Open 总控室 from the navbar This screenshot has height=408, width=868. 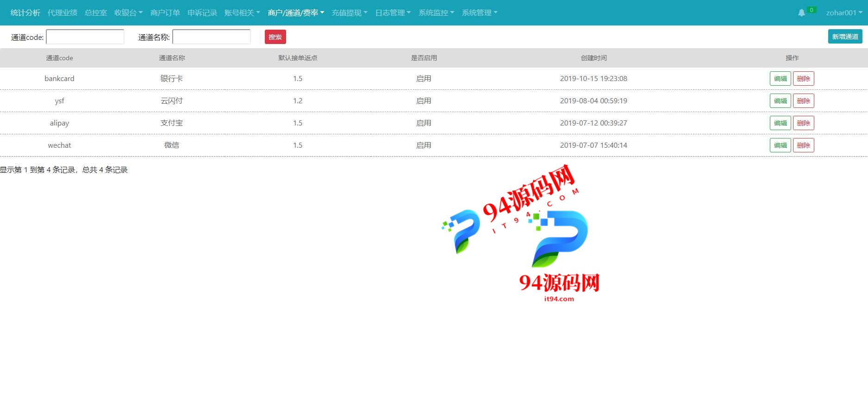tap(96, 13)
